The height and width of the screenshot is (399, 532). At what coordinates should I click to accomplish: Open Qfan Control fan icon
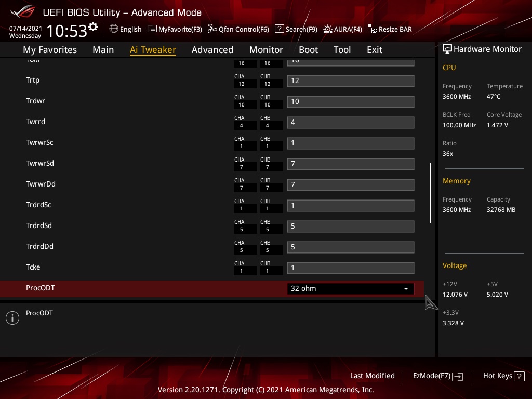tap(212, 29)
